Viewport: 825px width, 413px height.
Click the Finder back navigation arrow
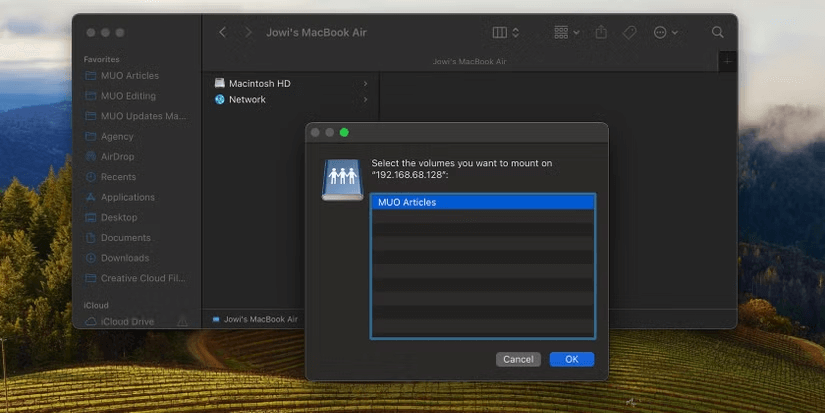coord(222,32)
